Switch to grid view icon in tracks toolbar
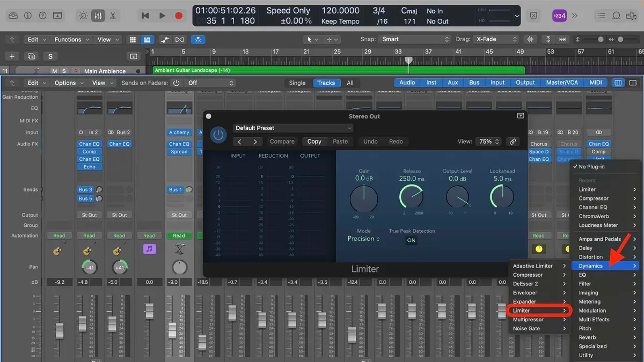 pos(133,40)
